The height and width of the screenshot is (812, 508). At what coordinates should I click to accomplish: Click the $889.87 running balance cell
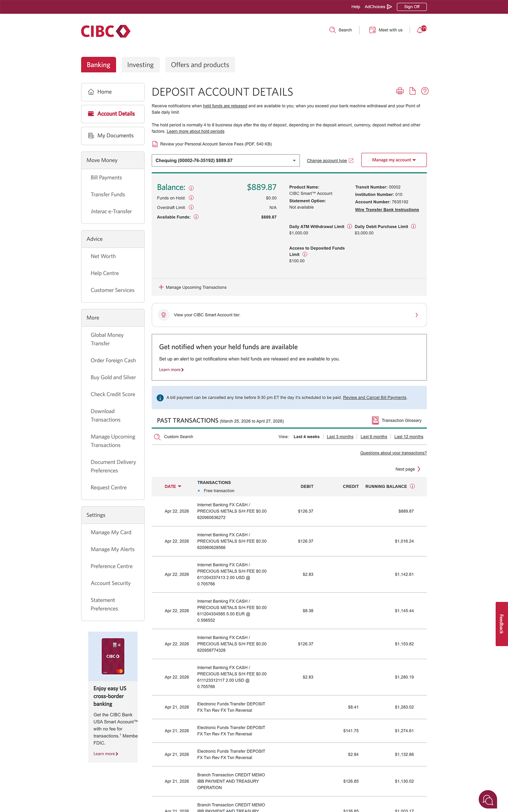click(406, 511)
